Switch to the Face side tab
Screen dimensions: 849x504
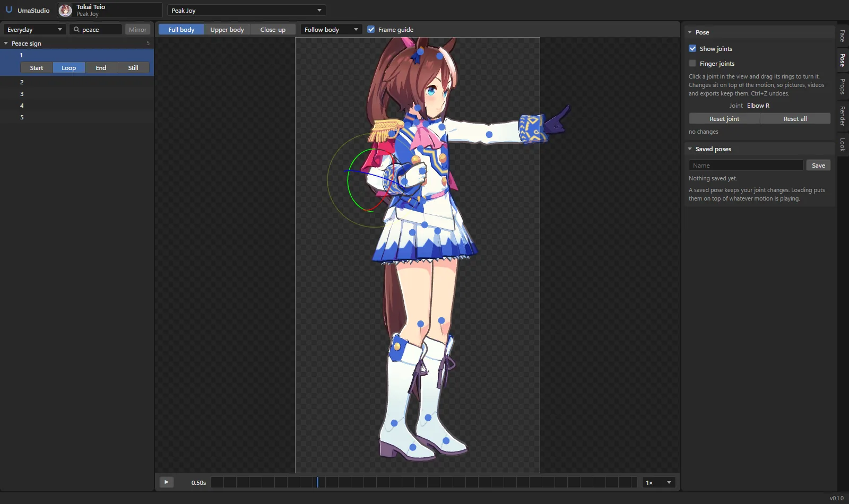(843, 36)
